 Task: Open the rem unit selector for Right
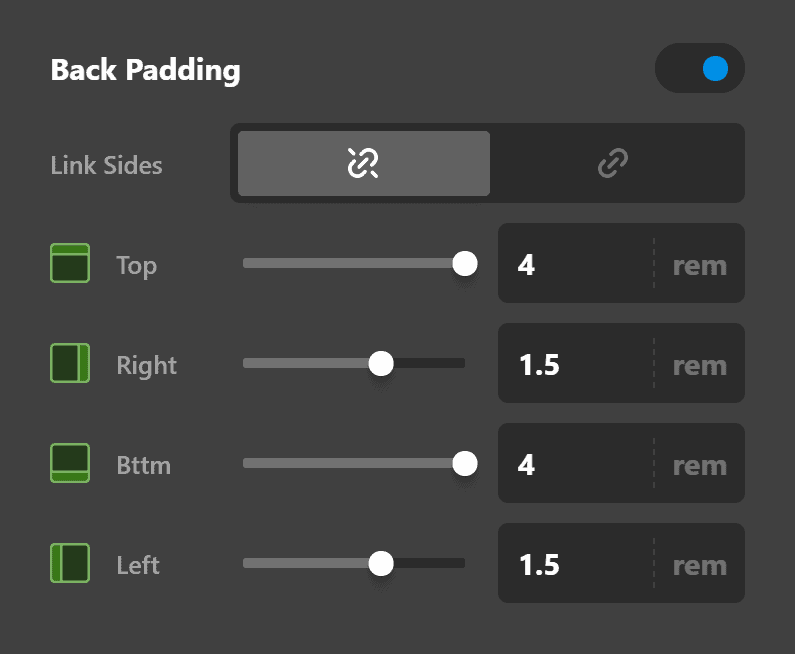[699, 366]
